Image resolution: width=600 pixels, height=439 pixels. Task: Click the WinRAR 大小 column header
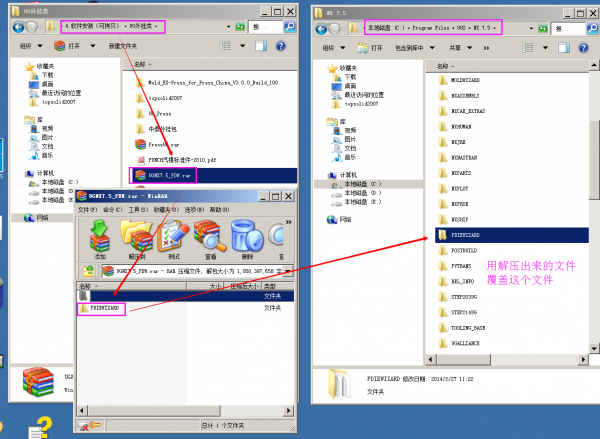pos(207,286)
